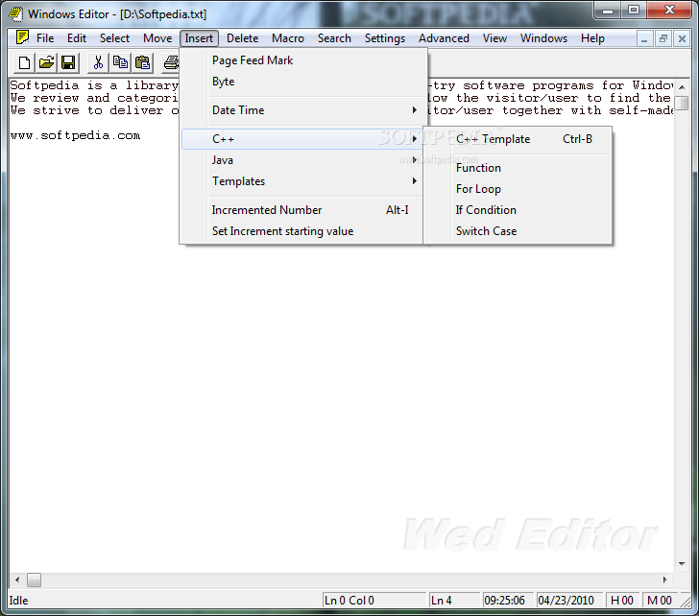699x616 pixels.
Task: Insert Switch Case from C++ submenu
Action: coord(518,231)
